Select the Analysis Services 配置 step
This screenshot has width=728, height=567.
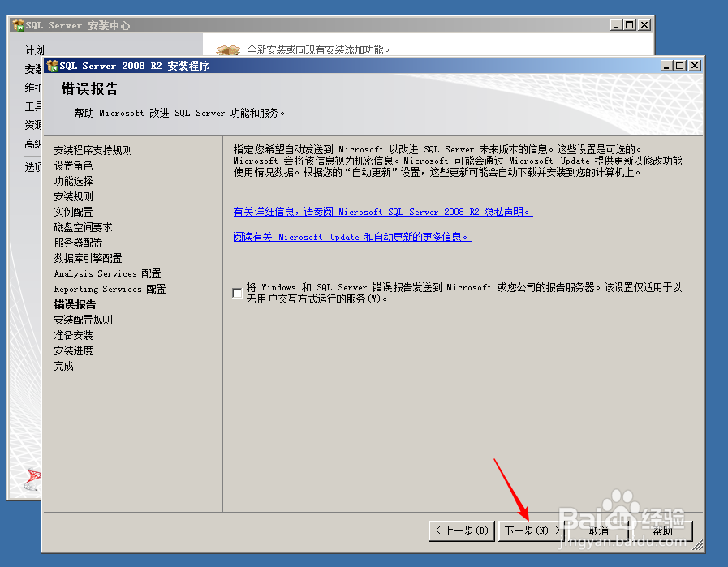click(107, 273)
